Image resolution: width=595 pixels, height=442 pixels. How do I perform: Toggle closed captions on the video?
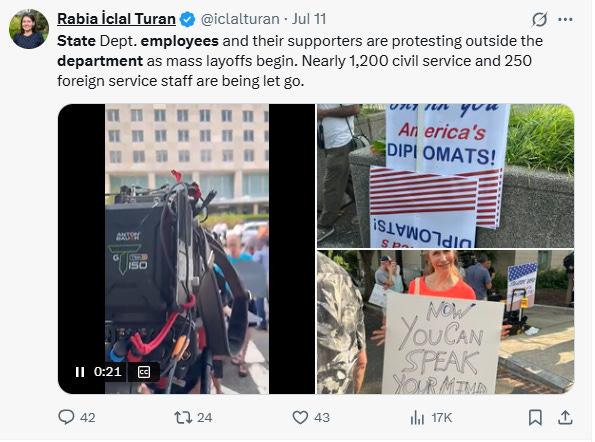pos(144,372)
